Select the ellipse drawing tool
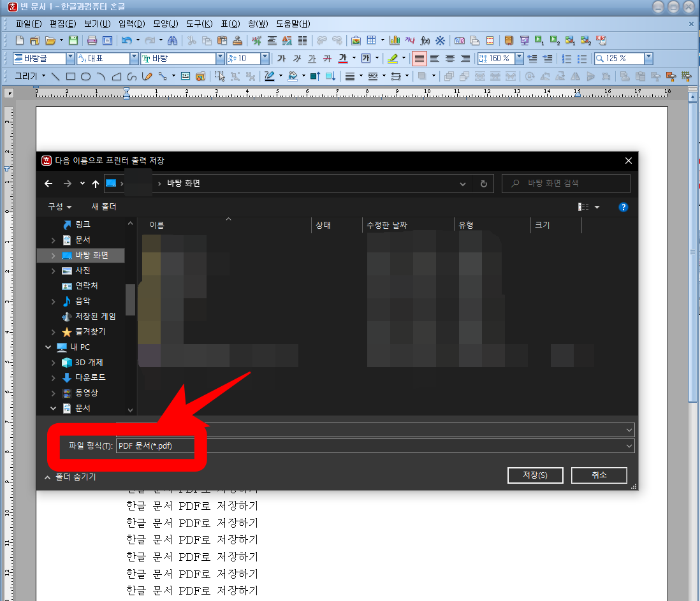700x601 pixels. pos(85,76)
